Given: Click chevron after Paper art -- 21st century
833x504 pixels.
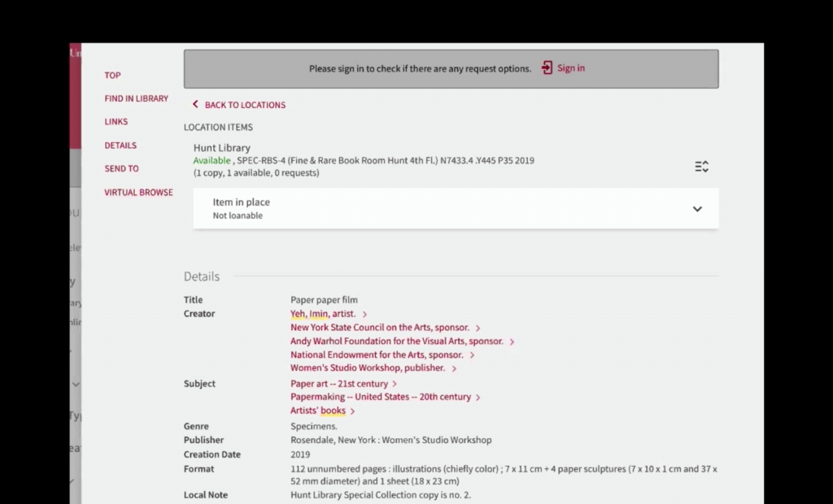Looking at the screenshot, I should click(x=395, y=384).
